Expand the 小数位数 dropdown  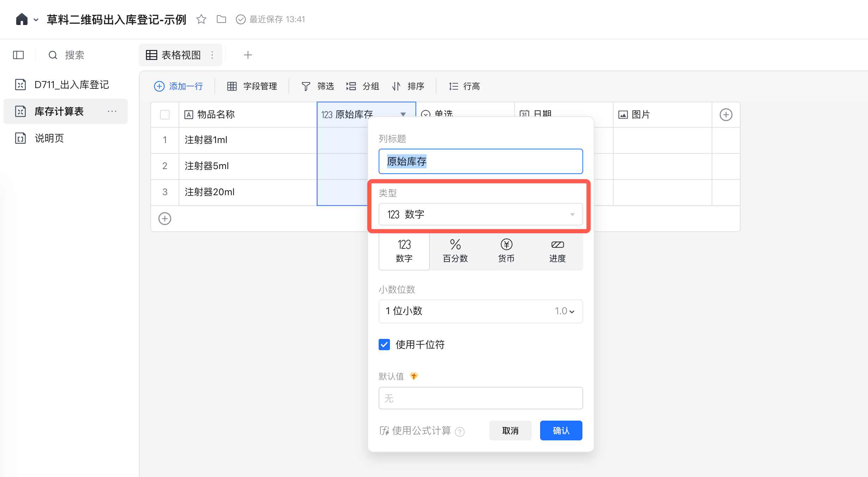pos(480,311)
